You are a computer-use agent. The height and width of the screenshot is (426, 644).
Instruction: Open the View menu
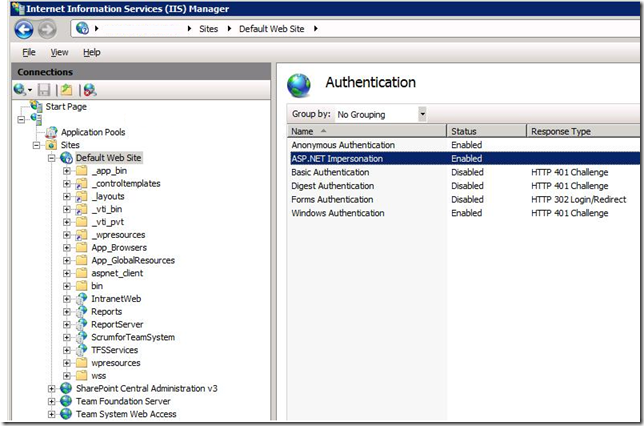click(x=59, y=52)
